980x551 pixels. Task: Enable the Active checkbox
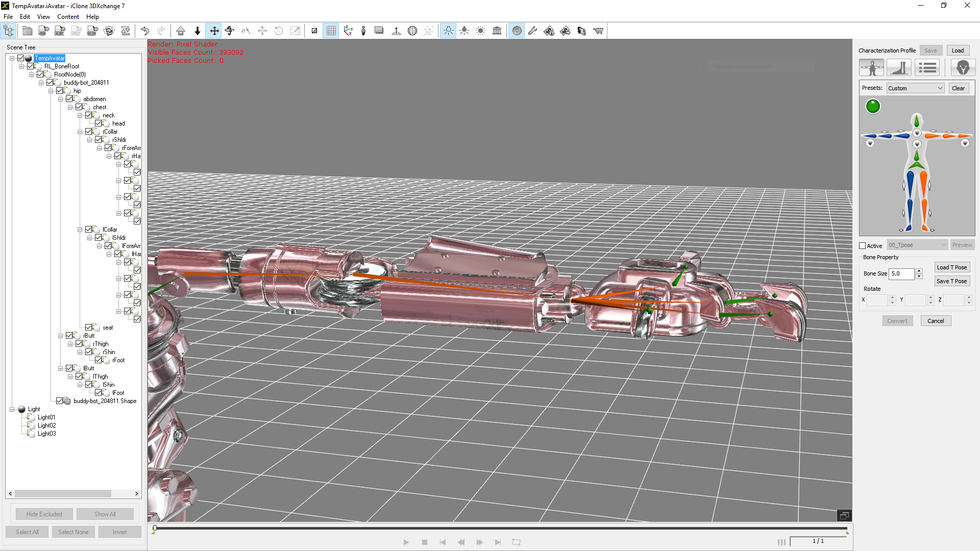click(863, 246)
